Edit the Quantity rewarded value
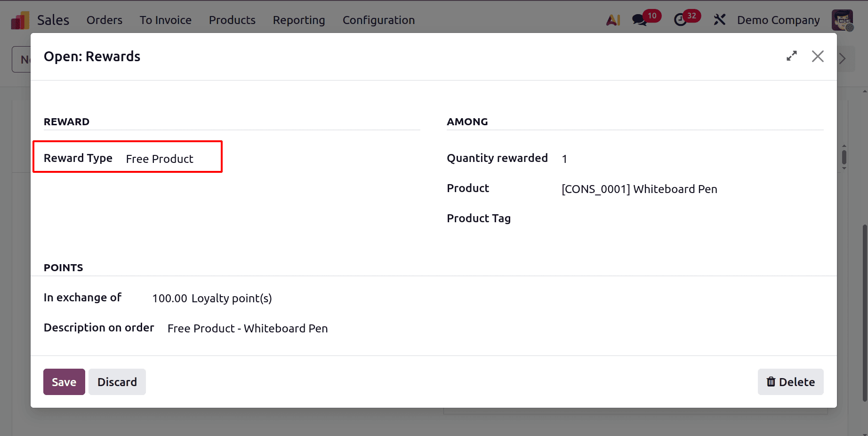868x436 pixels. click(x=564, y=159)
